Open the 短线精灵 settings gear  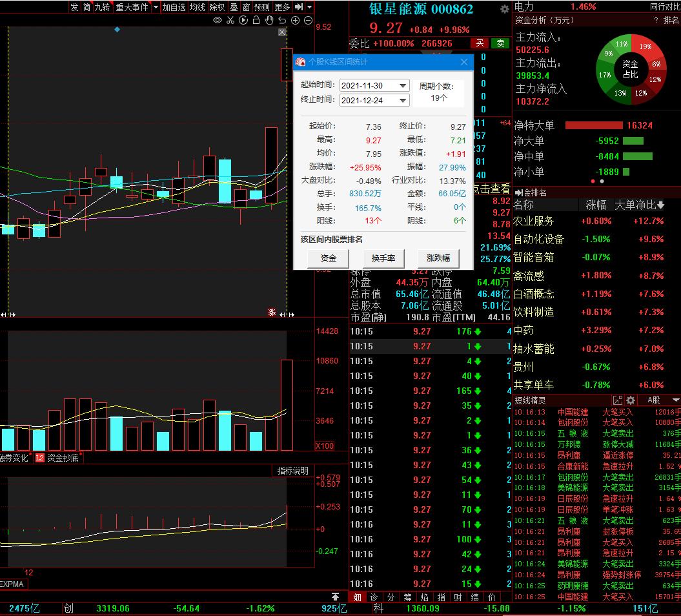(631, 400)
